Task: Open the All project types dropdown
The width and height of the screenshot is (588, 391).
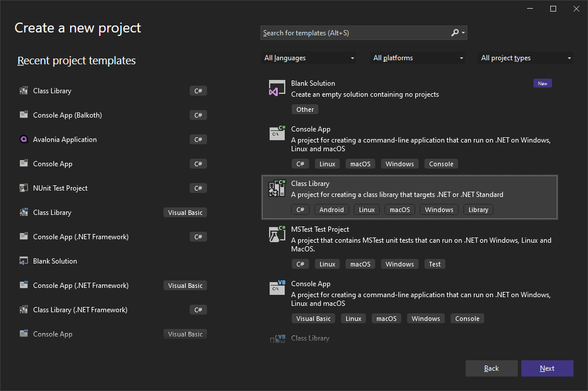Action: [526, 58]
